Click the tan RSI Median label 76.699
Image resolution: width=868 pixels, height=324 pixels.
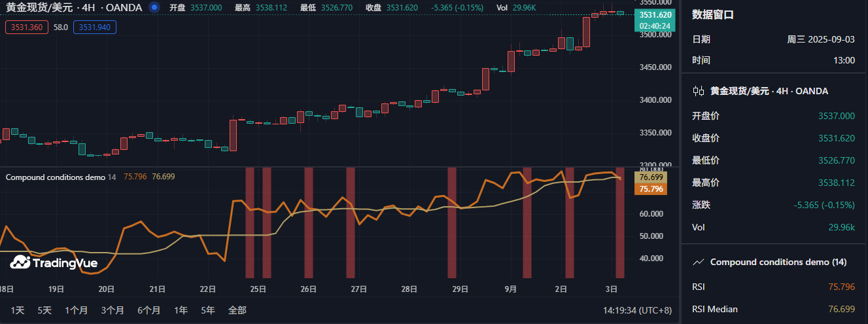pos(651,177)
